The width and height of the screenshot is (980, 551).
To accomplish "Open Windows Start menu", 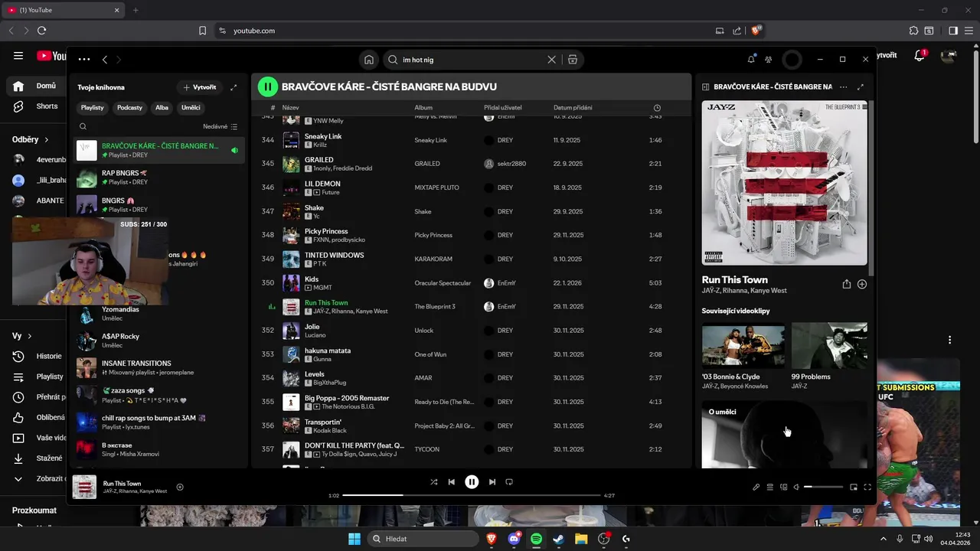I will point(354,539).
